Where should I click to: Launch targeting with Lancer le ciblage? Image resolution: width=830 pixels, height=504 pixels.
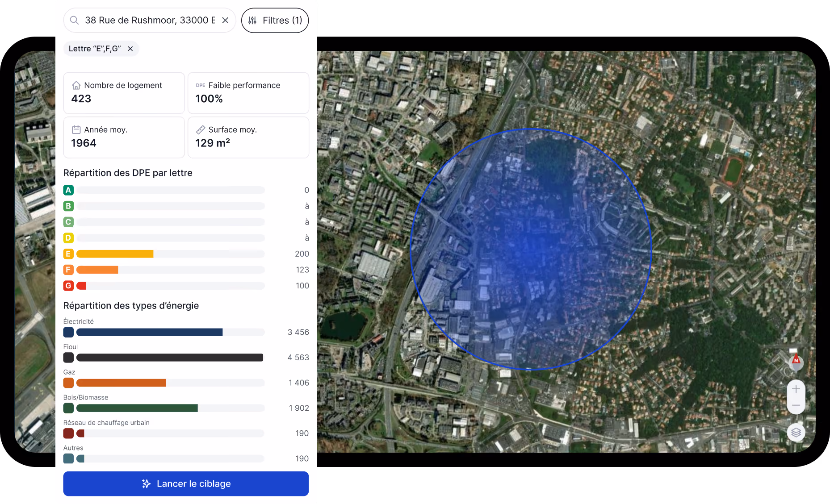[x=186, y=483]
